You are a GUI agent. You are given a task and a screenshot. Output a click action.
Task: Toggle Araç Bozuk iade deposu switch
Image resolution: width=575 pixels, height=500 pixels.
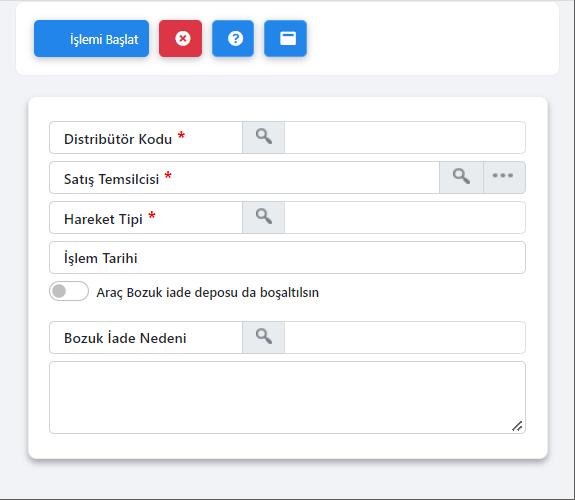pyautogui.click(x=69, y=291)
